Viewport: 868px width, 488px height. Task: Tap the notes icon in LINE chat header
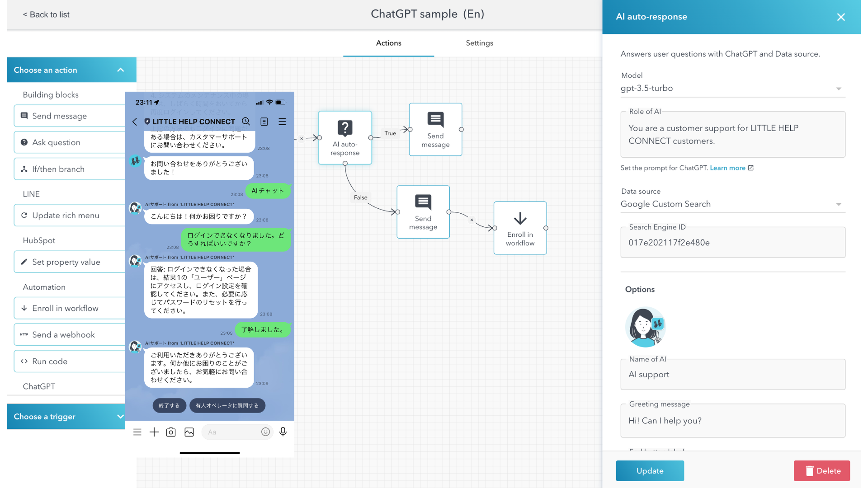pyautogui.click(x=264, y=122)
